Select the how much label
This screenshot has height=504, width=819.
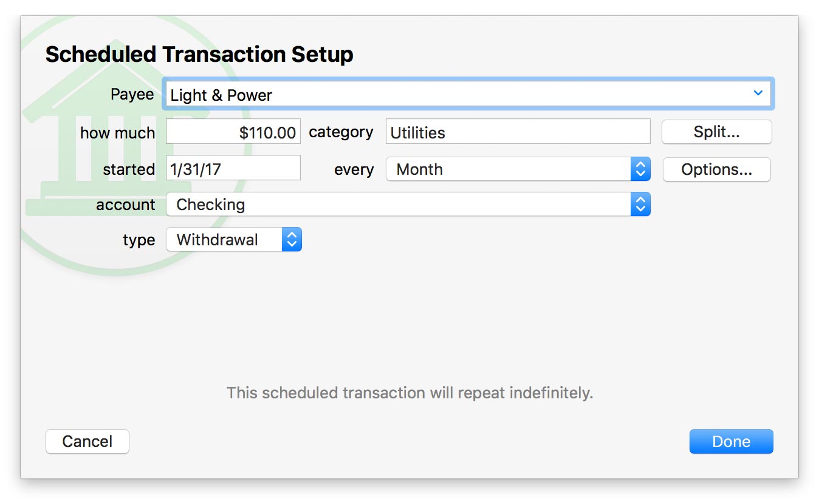pyautogui.click(x=117, y=133)
